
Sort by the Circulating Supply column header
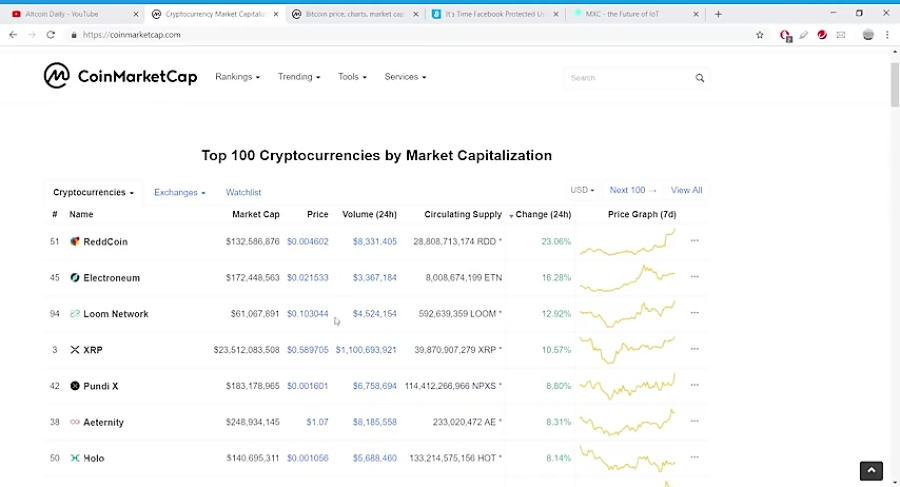click(463, 214)
